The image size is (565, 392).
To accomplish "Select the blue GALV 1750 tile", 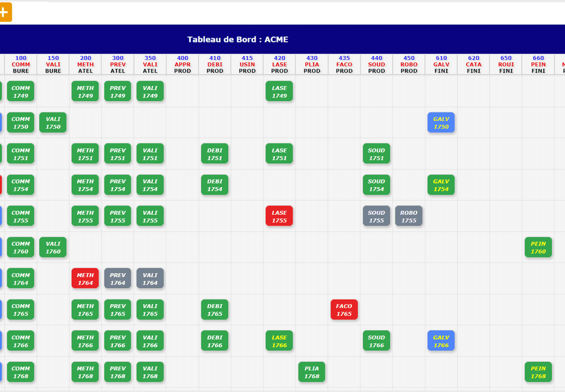I will pos(441,122).
